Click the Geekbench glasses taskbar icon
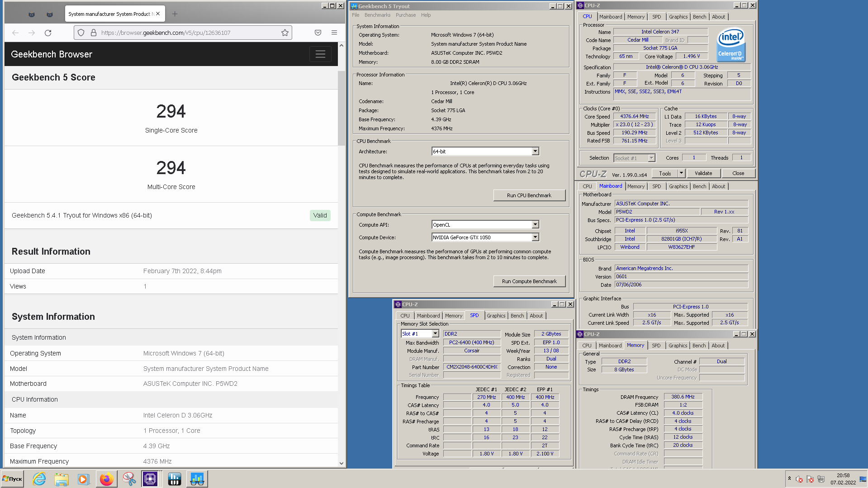 pyautogui.click(x=197, y=479)
